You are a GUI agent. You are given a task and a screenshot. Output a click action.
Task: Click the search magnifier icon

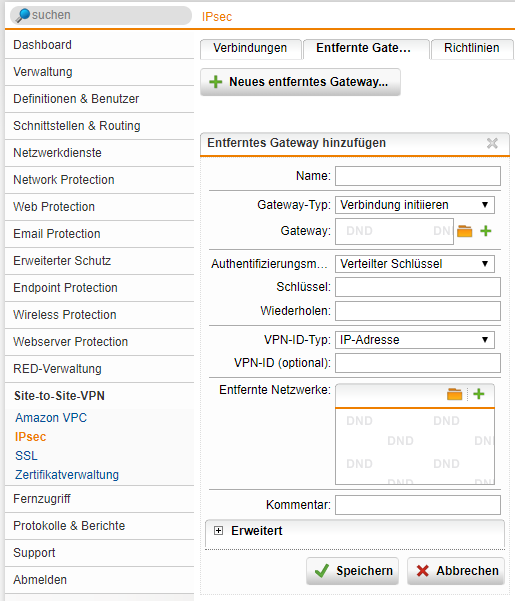tap(23, 15)
